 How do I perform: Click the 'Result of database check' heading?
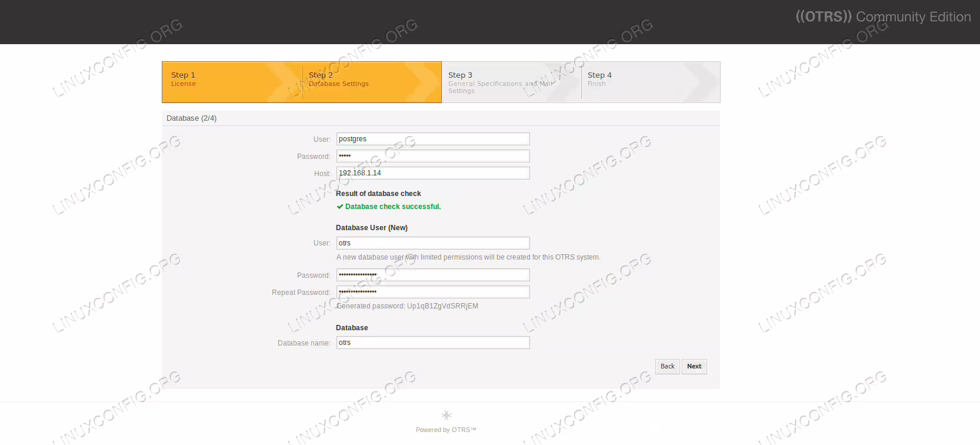click(x=378, y=194)
